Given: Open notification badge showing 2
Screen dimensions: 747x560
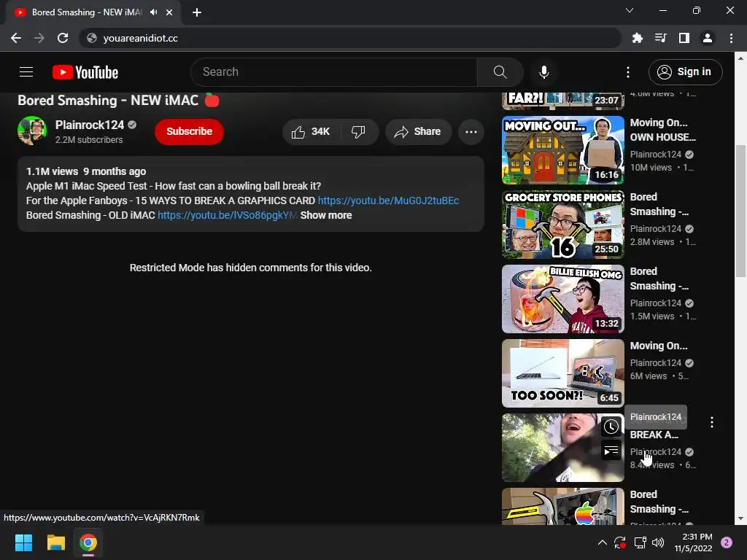Looking at the screenshot, I should click(x=727, y=542).
